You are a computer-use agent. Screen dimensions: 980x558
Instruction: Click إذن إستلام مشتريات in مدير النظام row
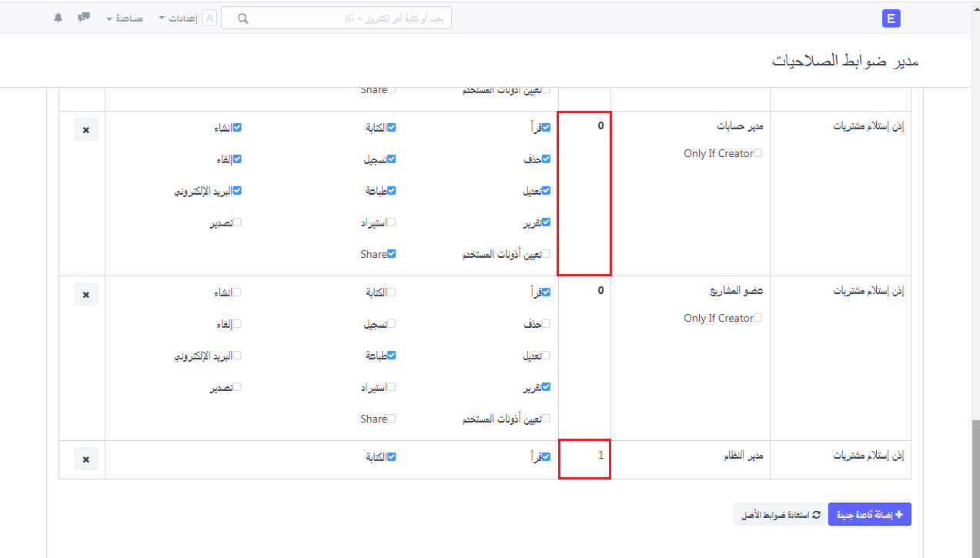point(868,456)
